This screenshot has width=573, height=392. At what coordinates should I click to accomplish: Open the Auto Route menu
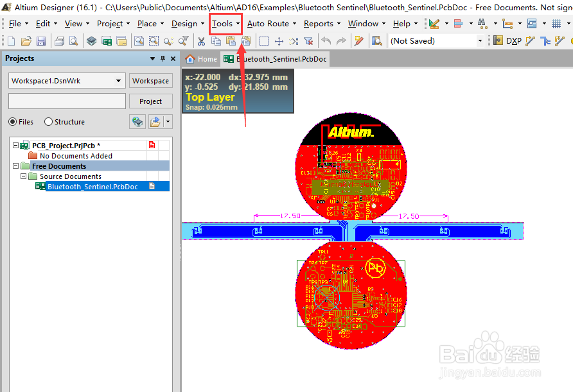coord(271,24)
